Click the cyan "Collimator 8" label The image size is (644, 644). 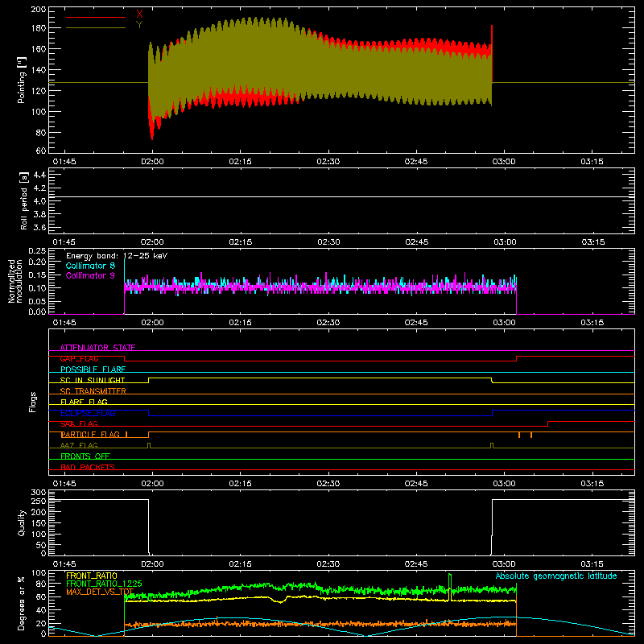coord(90,266)
